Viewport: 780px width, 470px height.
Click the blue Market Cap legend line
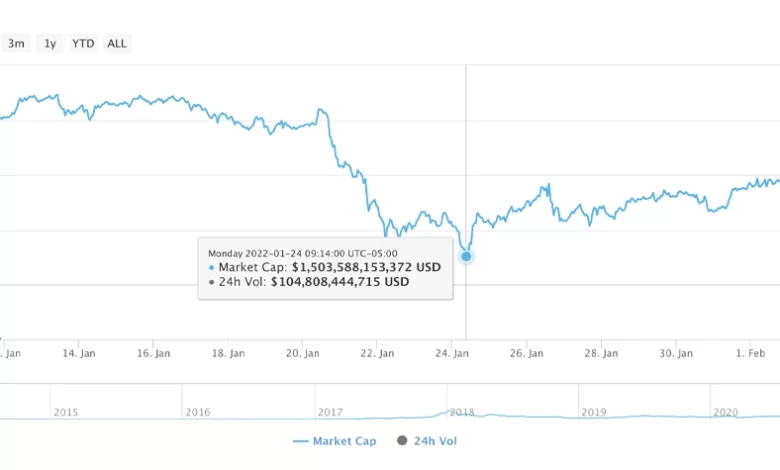(x=300, y=440)
